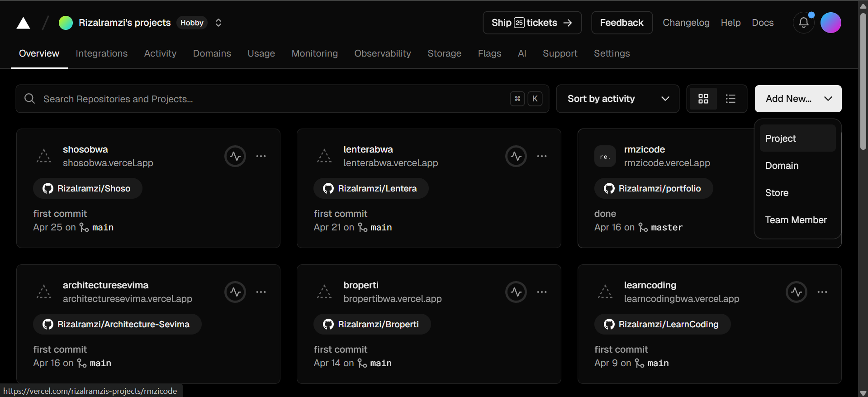868x397 pixels.
Task: Select Team Member from Add New menu
Action: [798, 220]
